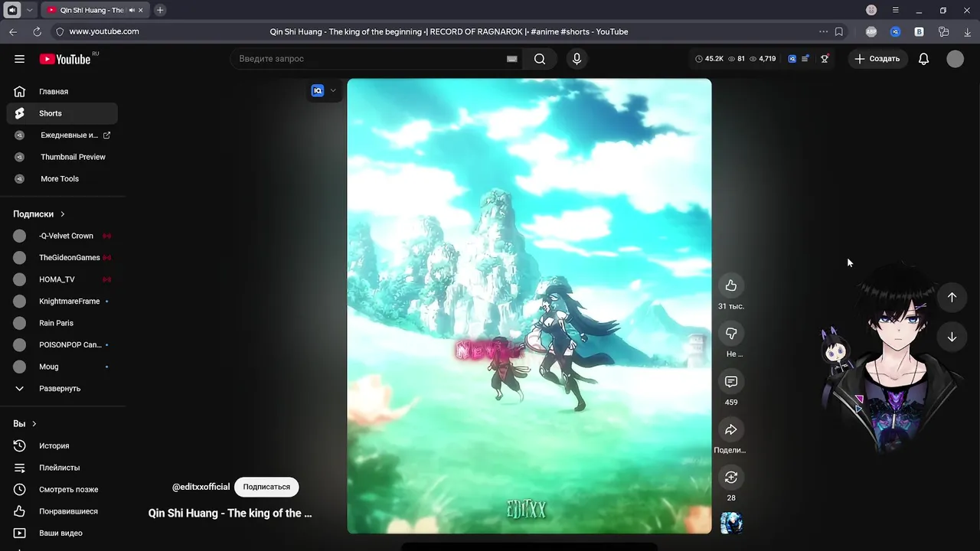Open Смотреть позже in the sidebar
Viewport: 980px width, 551px height.
(61, 490)
